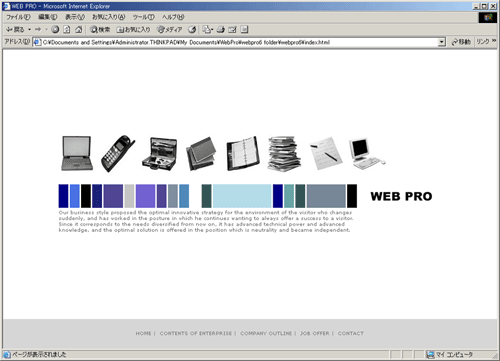This screenshot has width=500, height=361.
Task: Click the Discuss toolbar icon
Action: tap(244, 30)
